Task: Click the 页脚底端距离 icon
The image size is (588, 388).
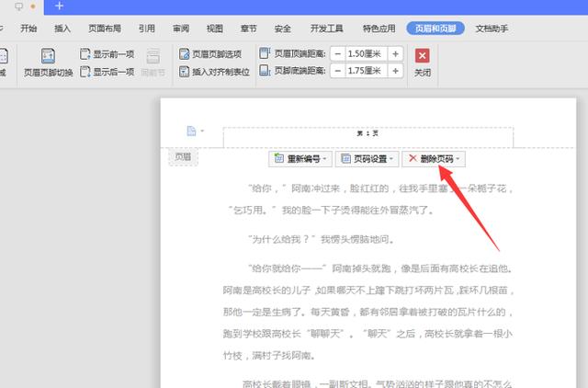Action: [x=265, y=70]
